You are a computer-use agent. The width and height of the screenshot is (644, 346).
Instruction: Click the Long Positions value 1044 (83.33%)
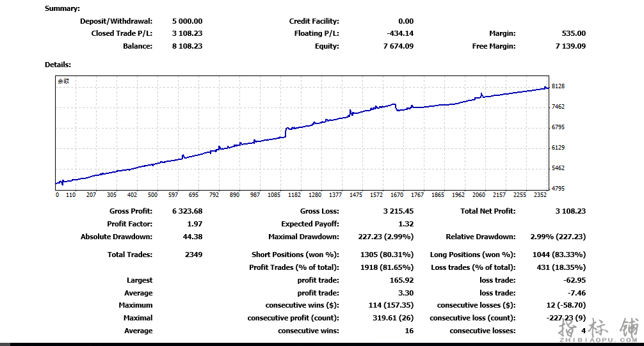click(x=559, y=255)
